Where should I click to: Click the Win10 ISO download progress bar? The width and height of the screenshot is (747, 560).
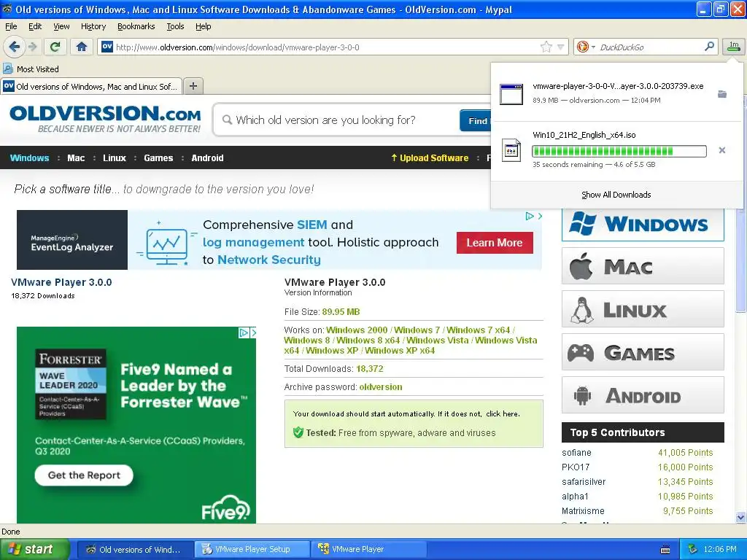pos(619,152)
